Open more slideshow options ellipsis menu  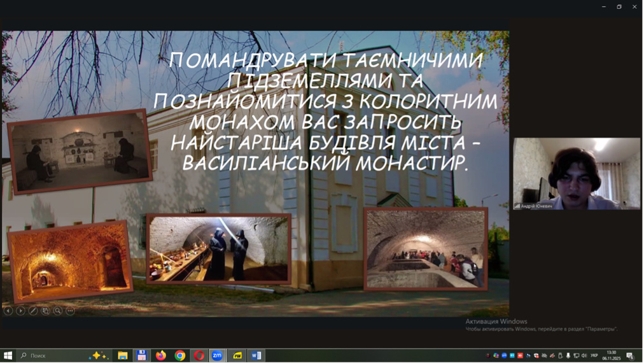coord(70,311)
